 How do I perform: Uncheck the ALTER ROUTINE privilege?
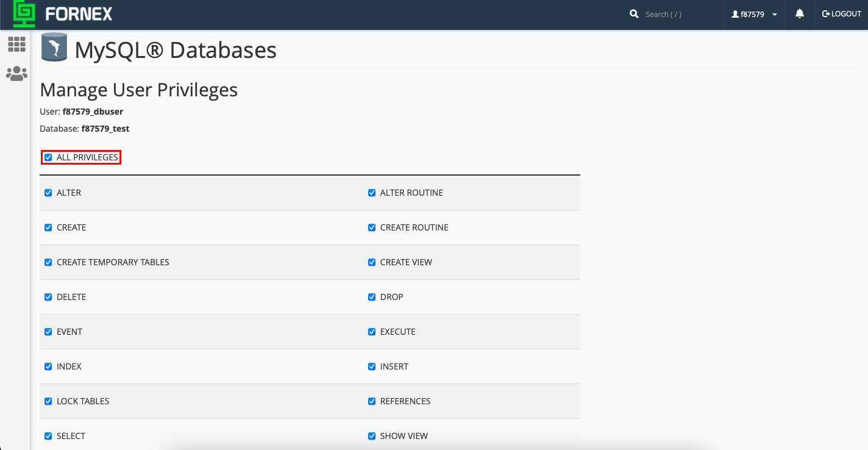(372, 193)
